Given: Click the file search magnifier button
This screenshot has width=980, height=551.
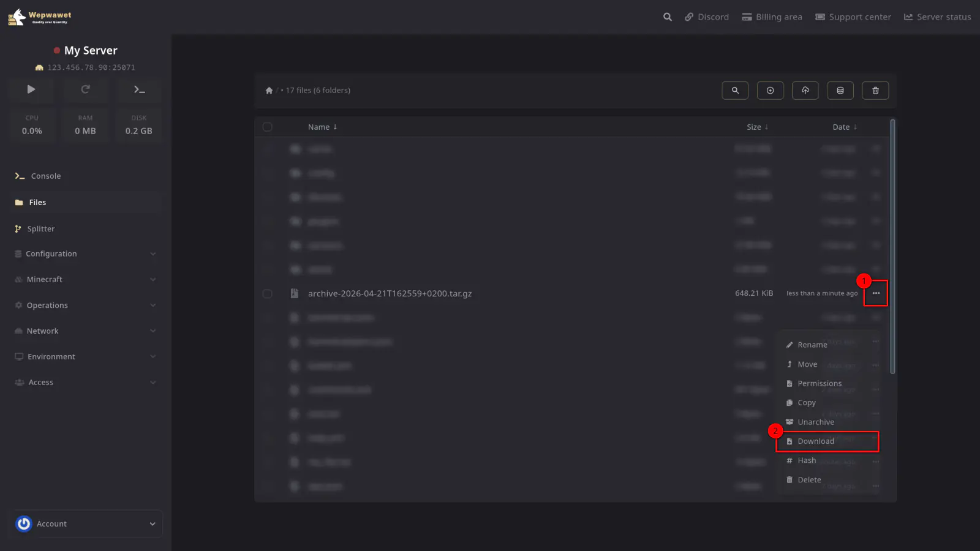Looking at the screenshot, I should pos(735,91).
